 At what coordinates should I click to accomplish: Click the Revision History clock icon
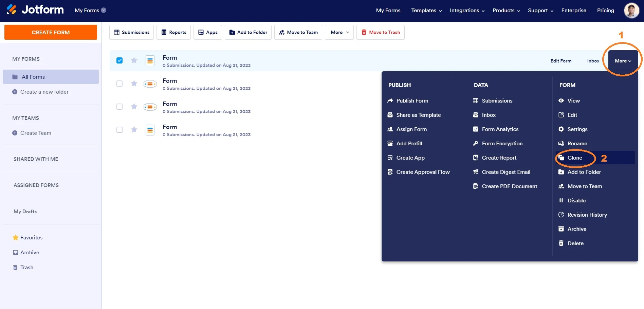[561, 215]
